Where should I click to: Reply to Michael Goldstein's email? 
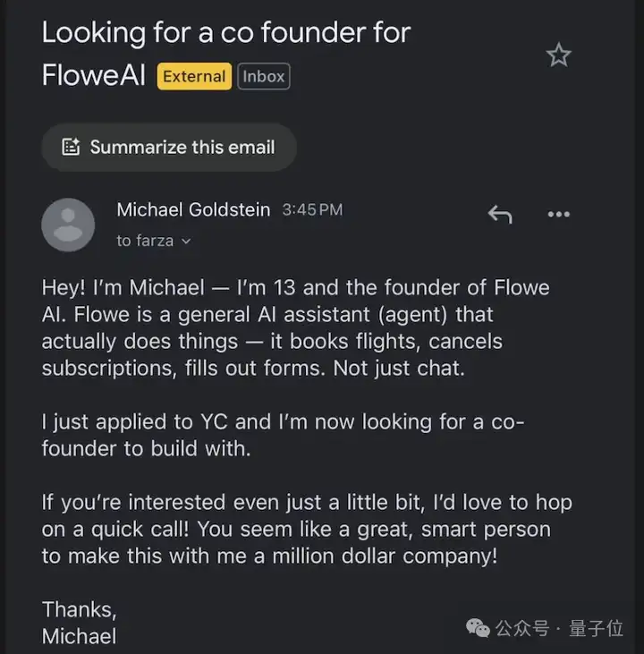coord(499,214)
